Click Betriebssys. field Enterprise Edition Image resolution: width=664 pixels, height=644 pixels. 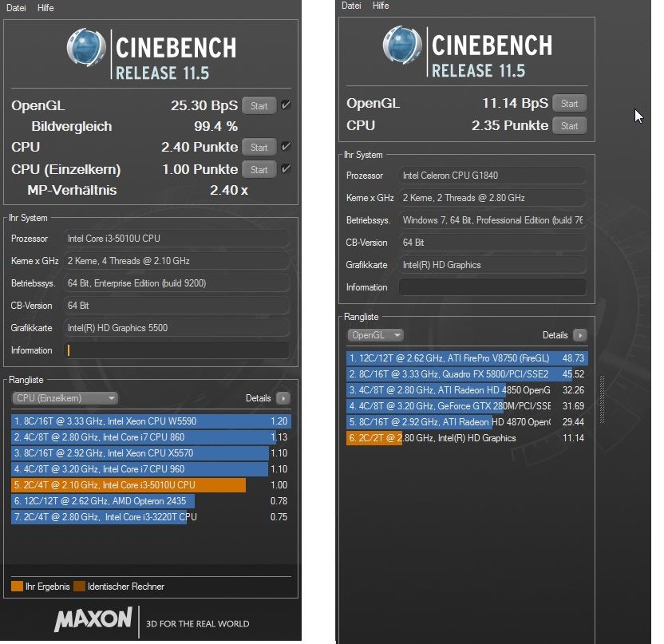click(177, 283)
